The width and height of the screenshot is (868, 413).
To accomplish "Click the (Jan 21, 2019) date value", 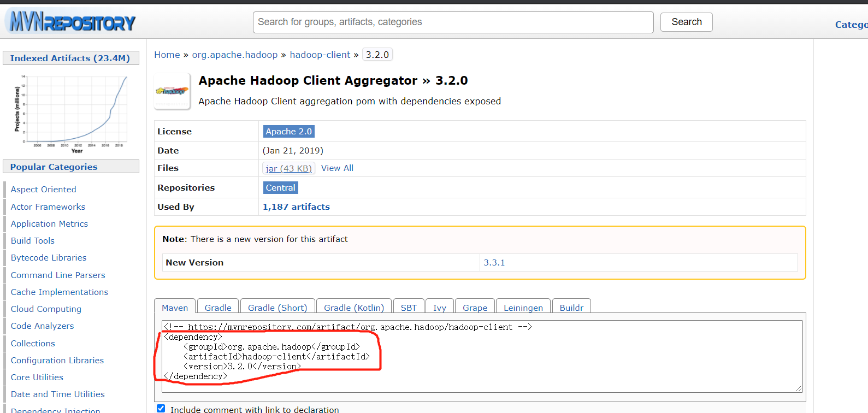I will (293, 151).
